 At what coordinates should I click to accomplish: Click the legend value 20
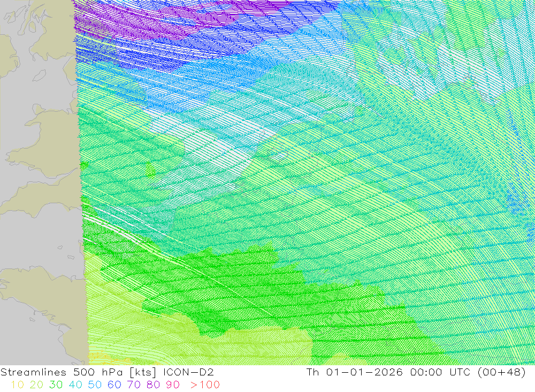[x=36, y=385]
